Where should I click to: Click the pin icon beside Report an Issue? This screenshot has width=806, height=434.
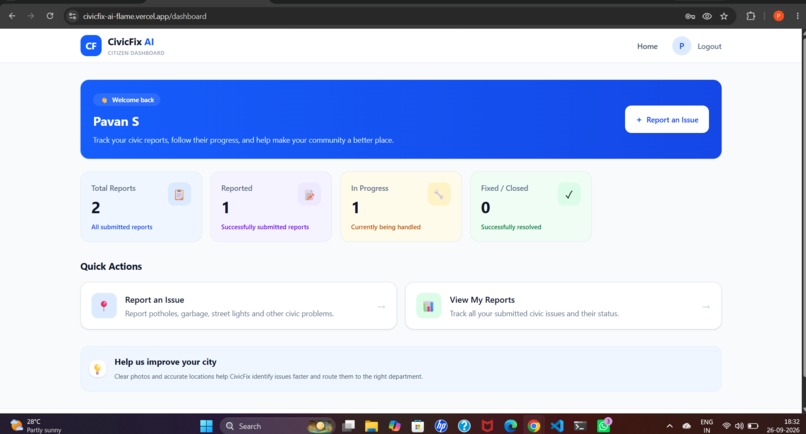click(x=104, y=306)
